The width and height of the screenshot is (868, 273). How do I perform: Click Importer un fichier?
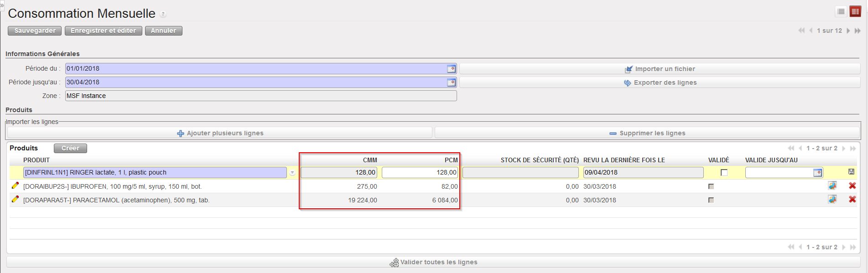[660, 69]
